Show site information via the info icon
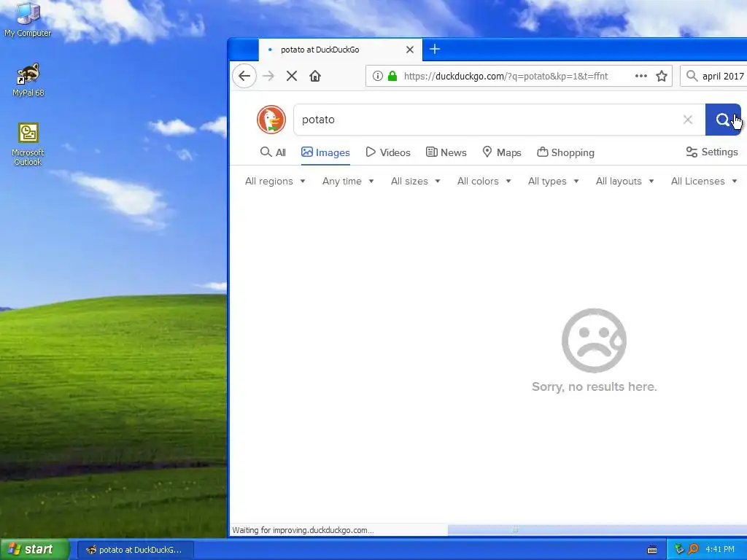The image size is (747, 560). 378,76
